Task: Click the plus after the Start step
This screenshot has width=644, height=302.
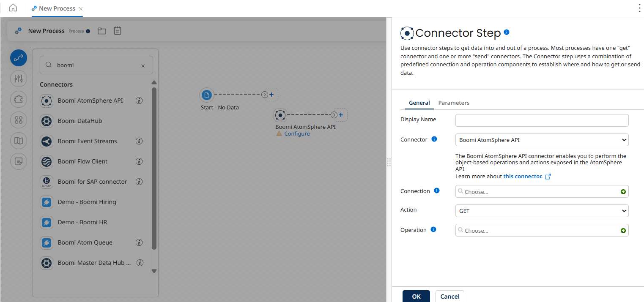Action: click(271, 95)
